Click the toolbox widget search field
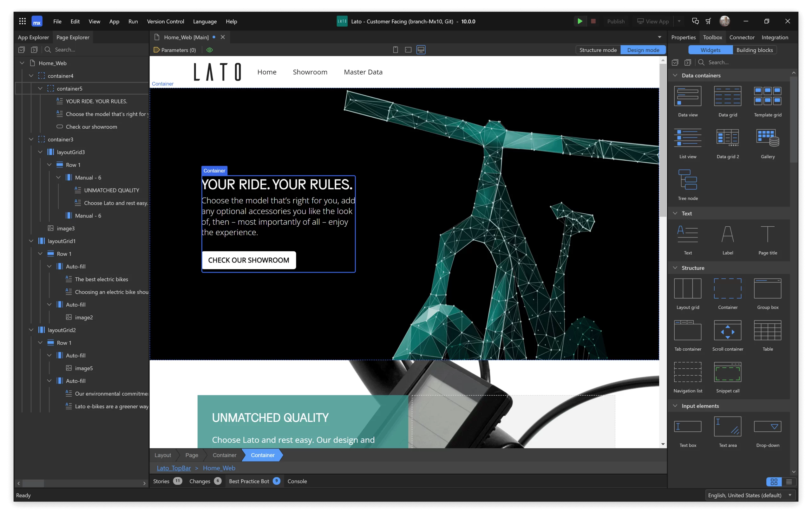812x517 pixels. 742,62
